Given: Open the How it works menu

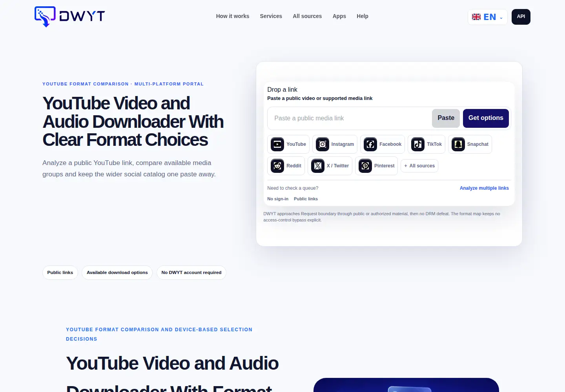Looking at the screenshot, I should click(x=233, y=16).
